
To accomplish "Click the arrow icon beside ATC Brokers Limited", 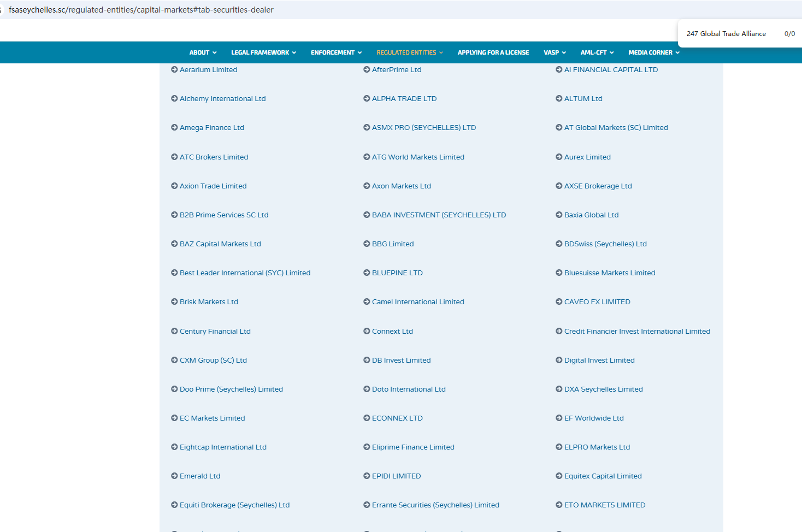I will pyautogui.click(x=174, y=157).
